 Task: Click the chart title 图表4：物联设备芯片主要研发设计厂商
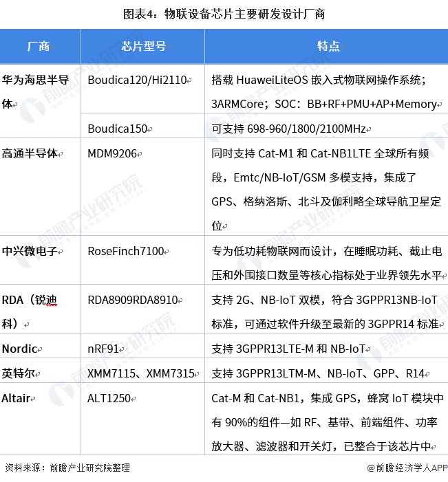point(224,14)
